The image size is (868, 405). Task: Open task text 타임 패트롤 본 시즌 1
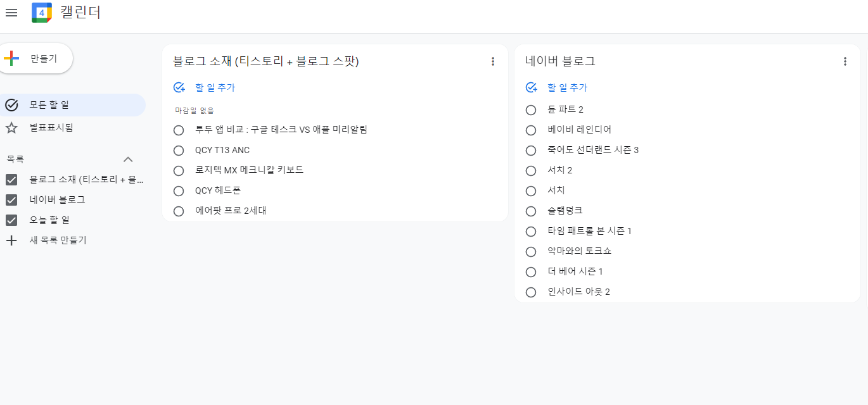coord(589,231)
